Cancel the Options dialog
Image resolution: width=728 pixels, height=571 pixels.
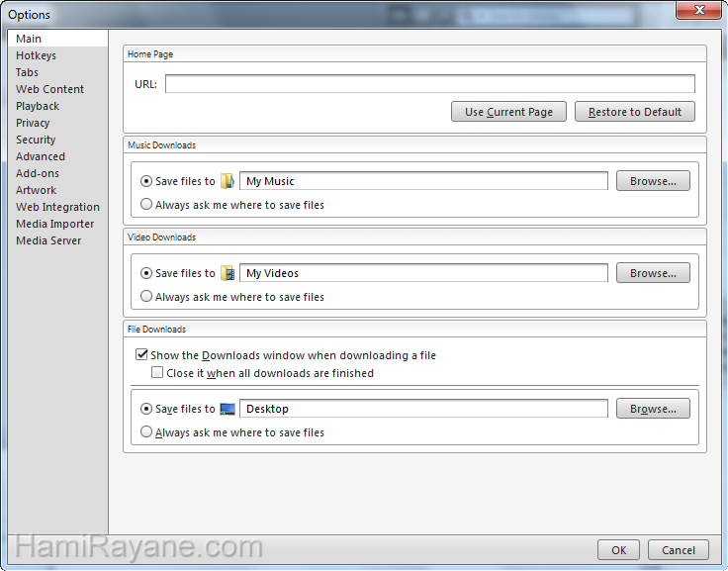pyautogui.click(x=678, y=550)
